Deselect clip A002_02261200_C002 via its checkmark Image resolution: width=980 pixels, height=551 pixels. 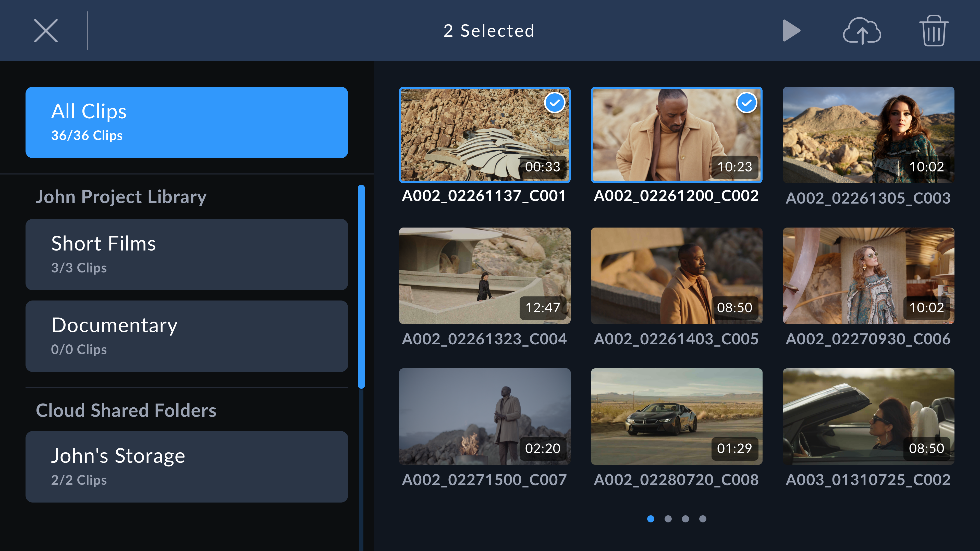747,102
